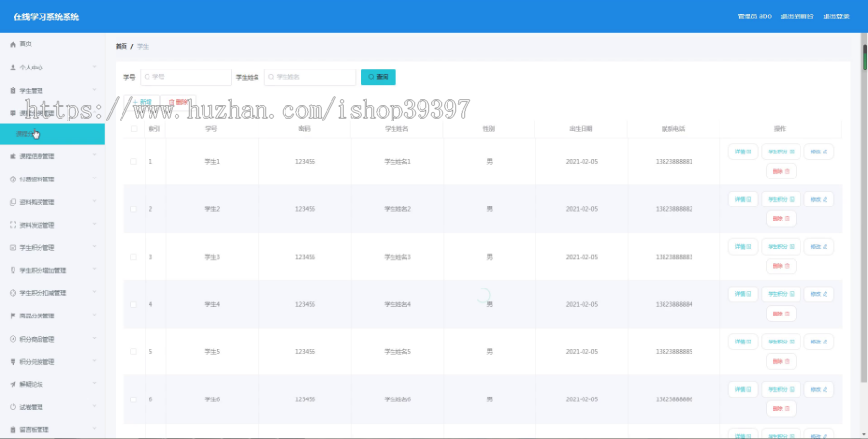Image resolution: width=868 pixels, height=439 pixels.
Task: Click the 解疑论坛 paper-plane icon
Action: [x=13, y=384]
